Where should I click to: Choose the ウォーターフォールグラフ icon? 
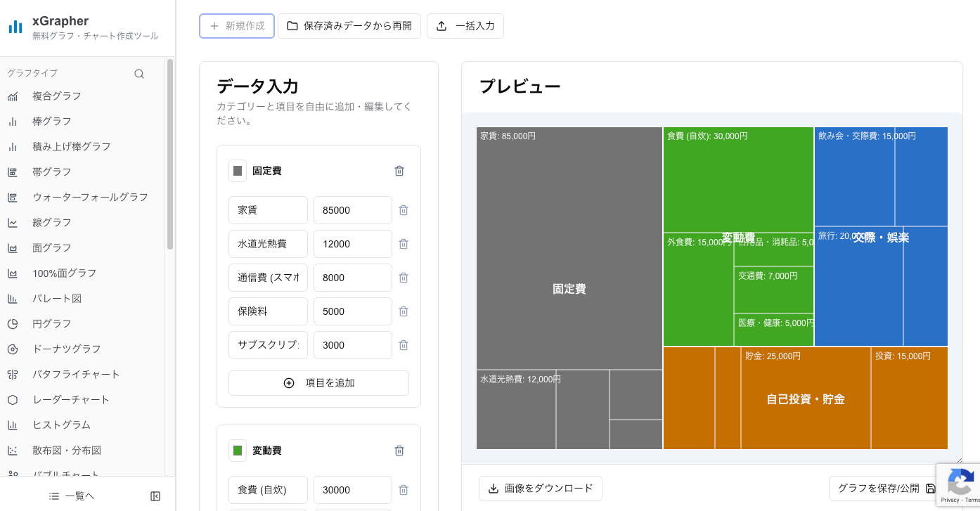(14, 197)
